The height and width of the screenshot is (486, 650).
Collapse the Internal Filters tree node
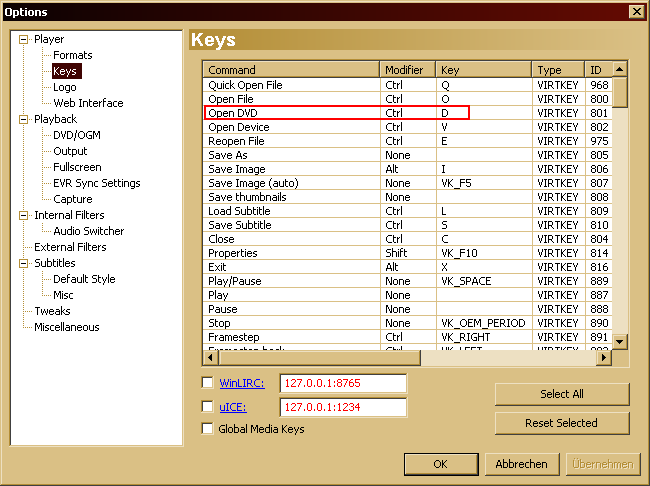pyautogui.click(x=25, y=215)
